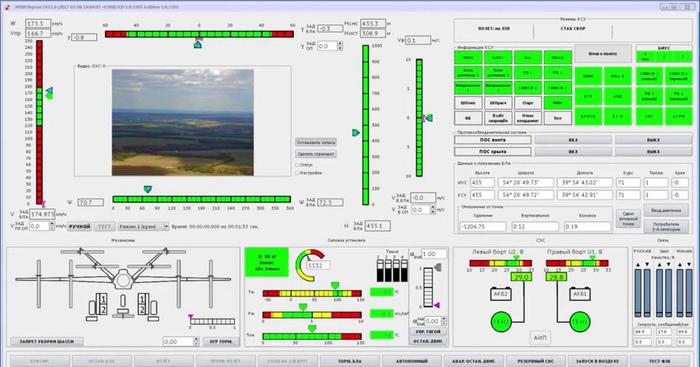
Task: Select the Отпуск radio button
Action: pos(297,165)
